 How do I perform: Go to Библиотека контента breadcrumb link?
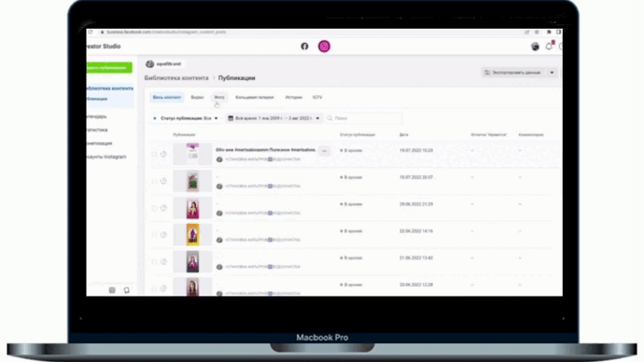(x=176, y=78)
